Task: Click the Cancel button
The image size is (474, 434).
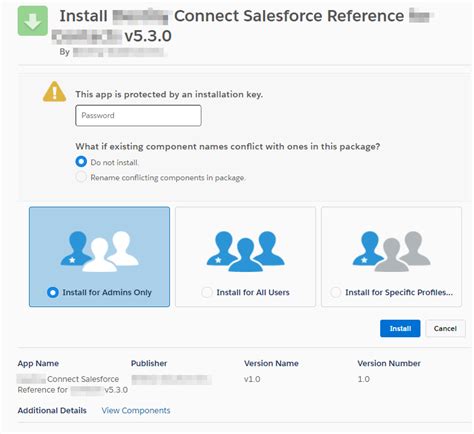Action: [x=445, y=328]
